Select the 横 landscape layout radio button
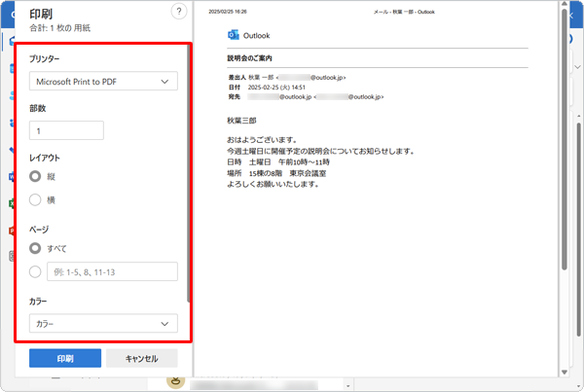 point(35,200)
